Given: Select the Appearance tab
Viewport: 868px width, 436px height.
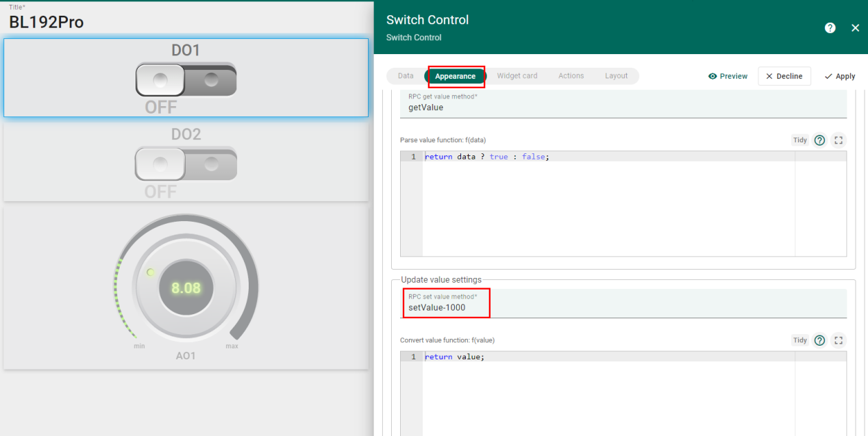Looking at the screenshot, I should tap(455, 76).
